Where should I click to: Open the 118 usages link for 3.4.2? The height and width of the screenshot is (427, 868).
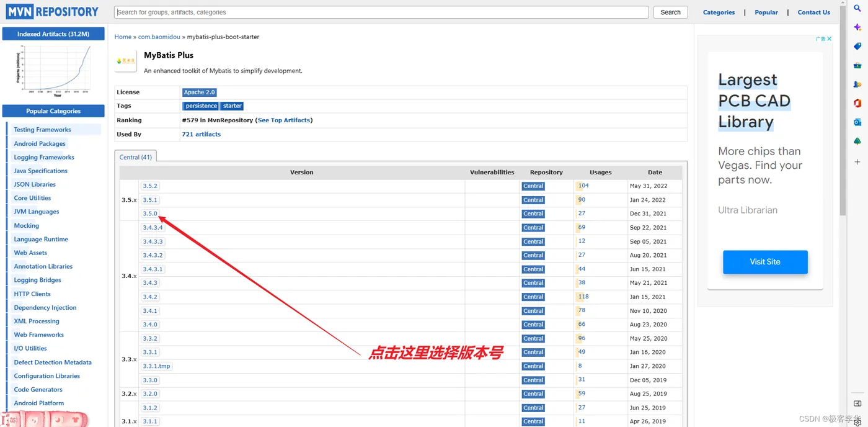pyautogui.click(x=583, y=297)
